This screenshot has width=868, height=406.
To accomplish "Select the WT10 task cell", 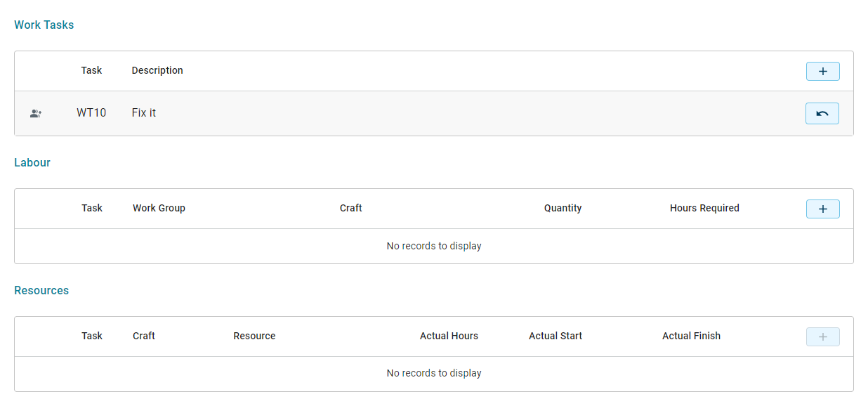I will pyautogui.click(x=91, y=112).
